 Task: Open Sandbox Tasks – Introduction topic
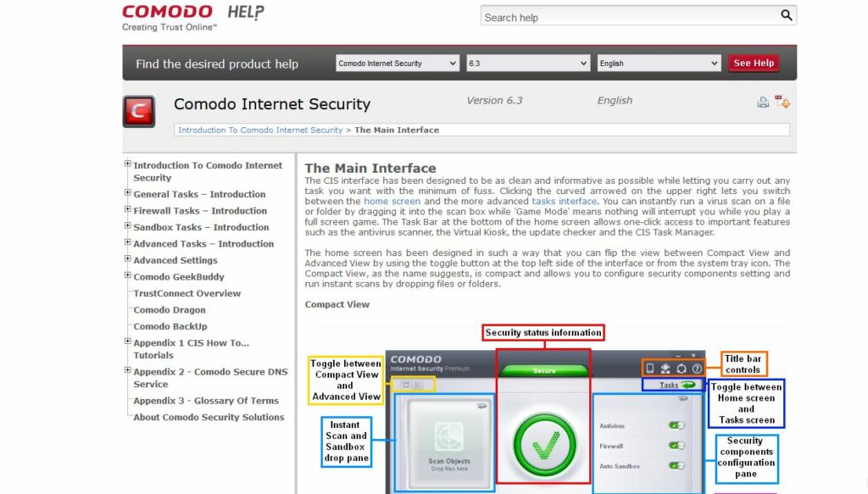coord(201,227)
